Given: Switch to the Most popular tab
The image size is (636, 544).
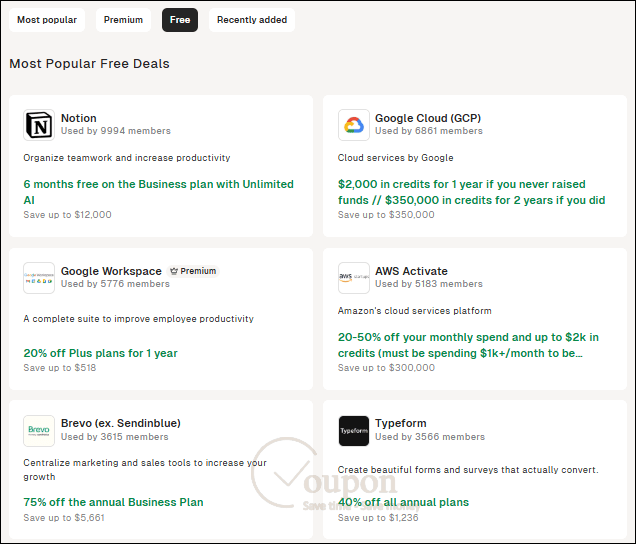Looking at the screenshot, I should (x=47, y=20).
